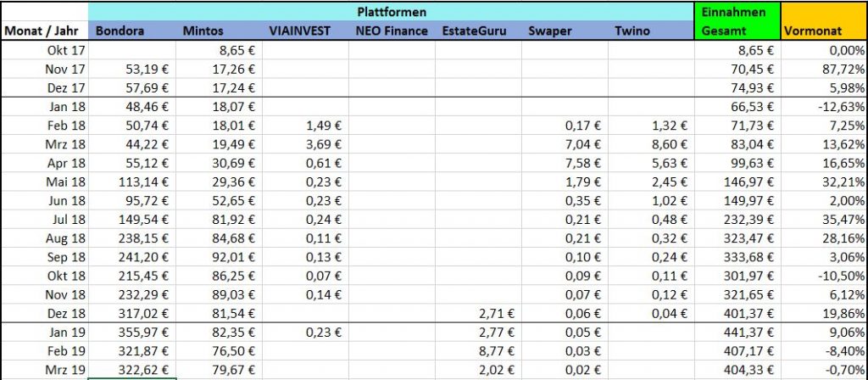Select the Apr 18 row label
This screenshot has width=868, height=380.
pos(44,163)
